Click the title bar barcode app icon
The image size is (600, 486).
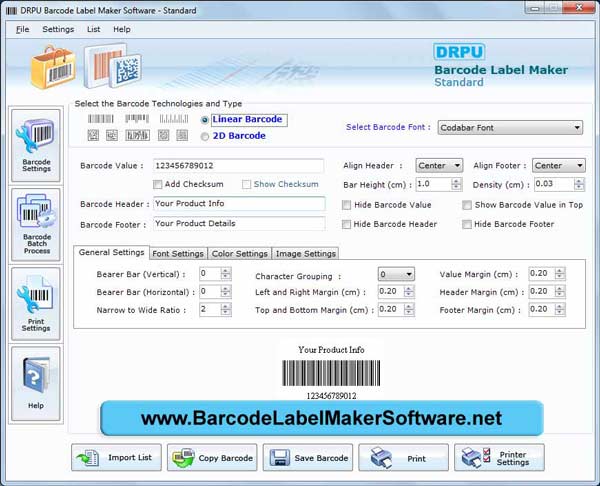coord(11,10)
